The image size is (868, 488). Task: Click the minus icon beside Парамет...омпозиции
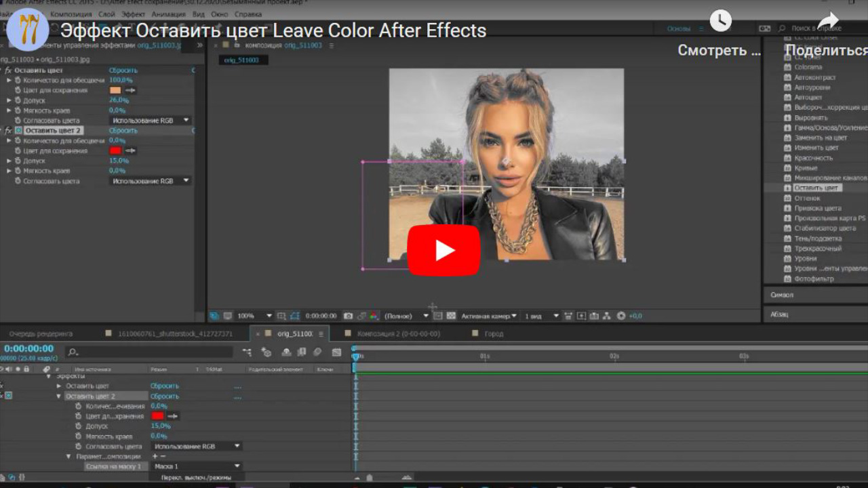coord(162,457)
